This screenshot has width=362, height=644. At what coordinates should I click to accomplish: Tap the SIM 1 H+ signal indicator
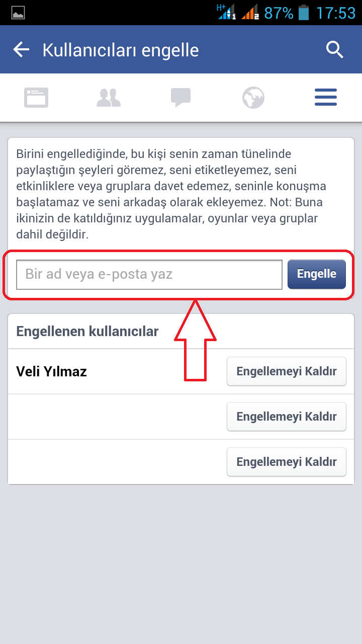(226, 12)
